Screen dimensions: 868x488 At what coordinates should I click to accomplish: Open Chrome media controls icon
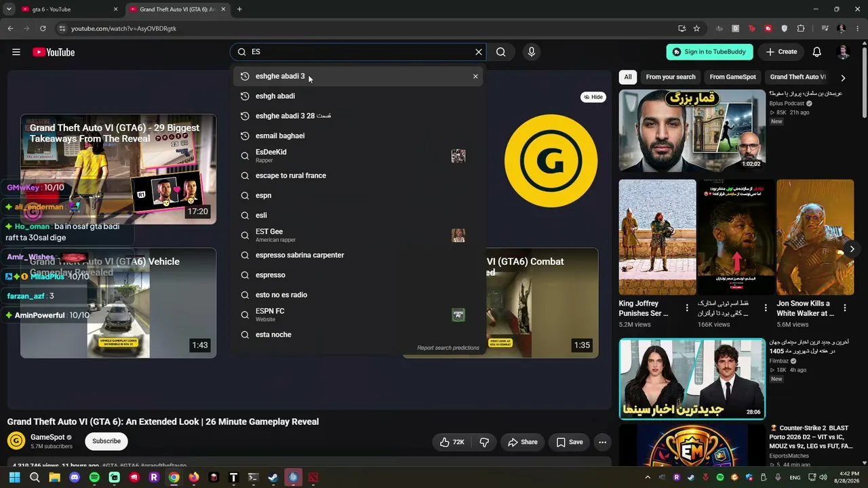point(825,28)
